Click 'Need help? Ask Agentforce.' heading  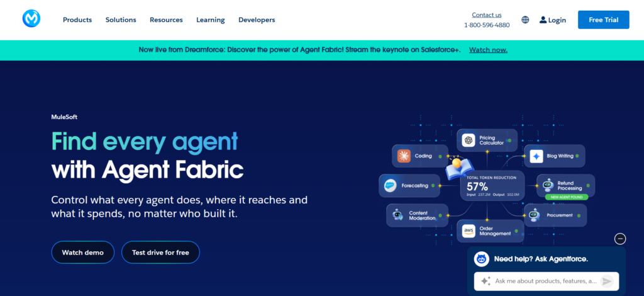541,259
